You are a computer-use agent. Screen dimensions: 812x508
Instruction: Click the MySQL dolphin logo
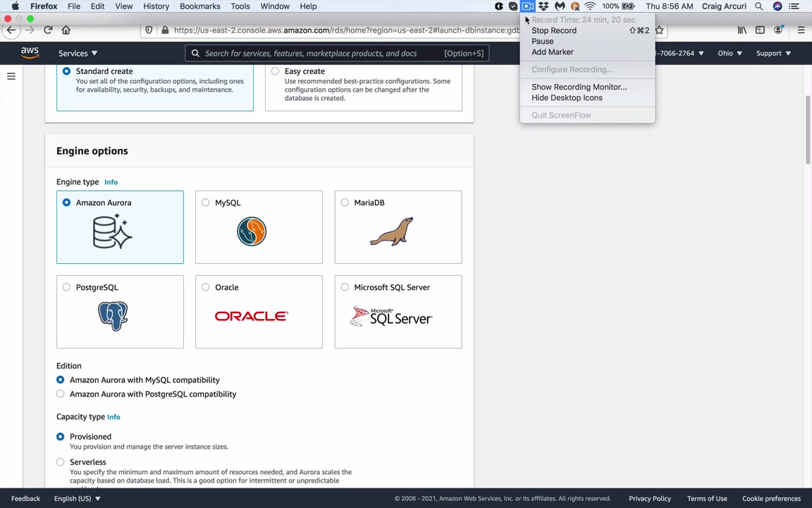click(252, 231)
